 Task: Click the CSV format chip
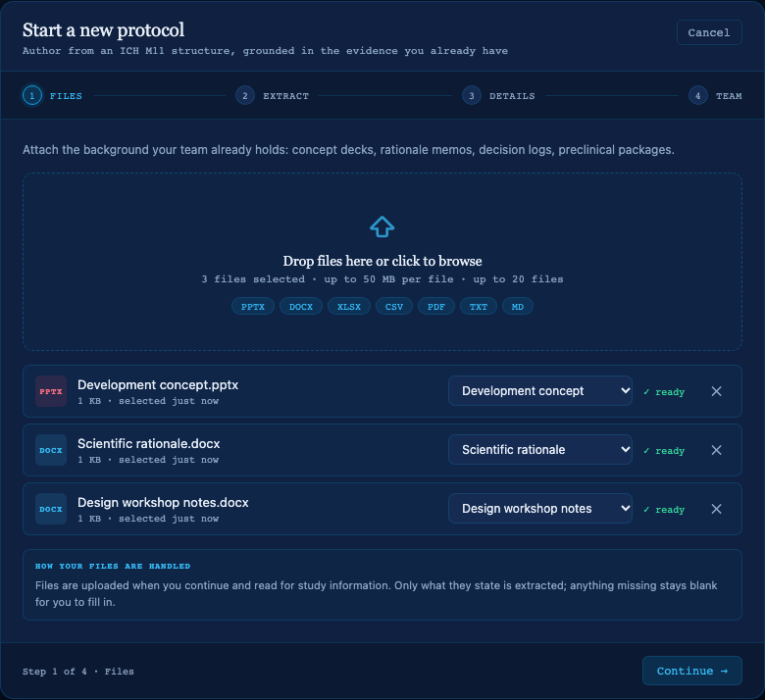pos(394,306)
